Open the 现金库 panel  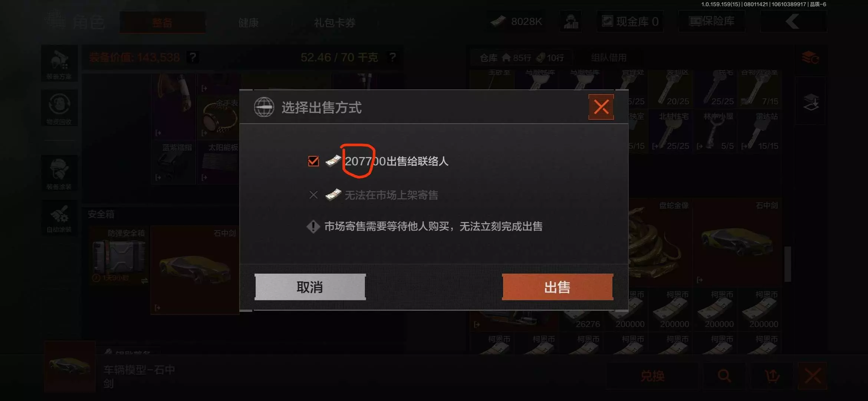pyautogui.click(x=630, y=21)
